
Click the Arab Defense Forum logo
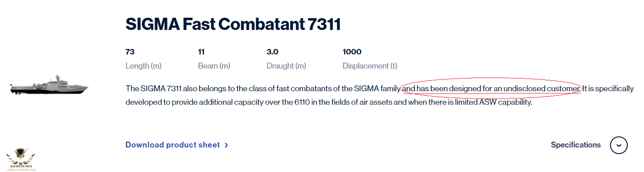coord(20,158)
